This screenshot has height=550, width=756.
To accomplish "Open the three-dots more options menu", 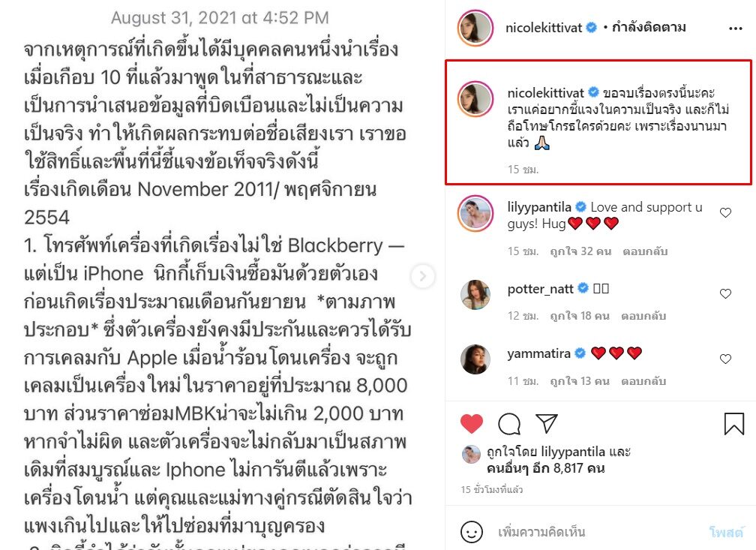I will pyautogui.click(x=735, y=29).
